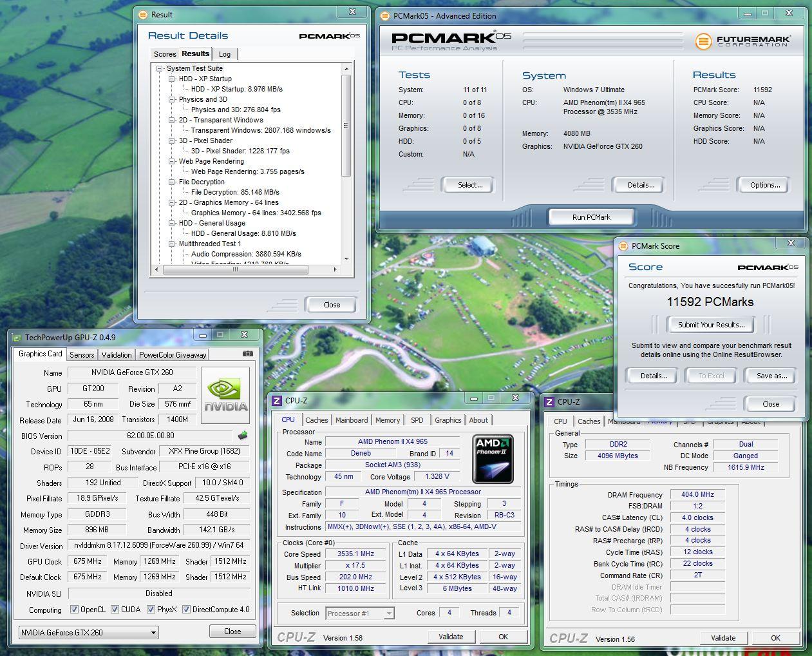The width and height of the screenshot is (812, 656).
Task: Click the CPU-Z title bar icon of CPU window
Action: pyautogui.click(x=277, y=401)
